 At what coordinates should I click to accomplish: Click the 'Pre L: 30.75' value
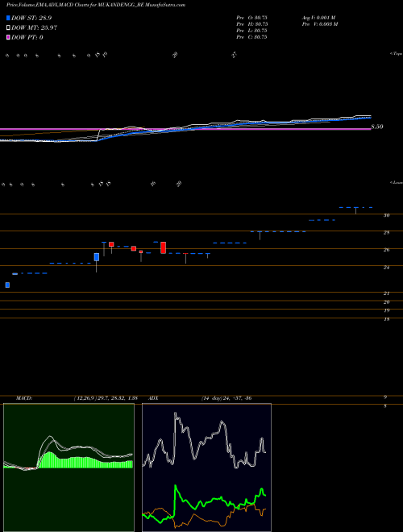click(x=251, y=31)
